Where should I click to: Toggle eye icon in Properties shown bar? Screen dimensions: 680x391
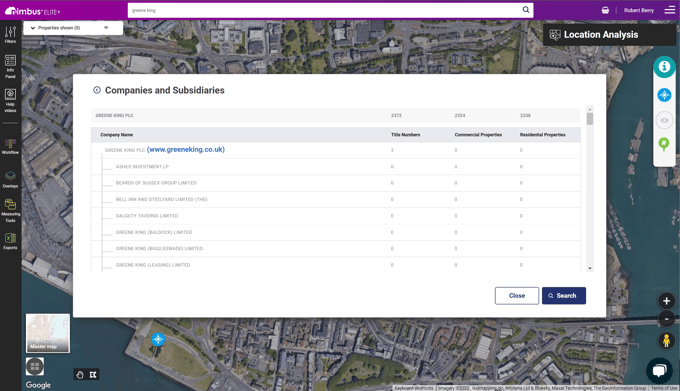pyautogui.click(x=106, y=28)
